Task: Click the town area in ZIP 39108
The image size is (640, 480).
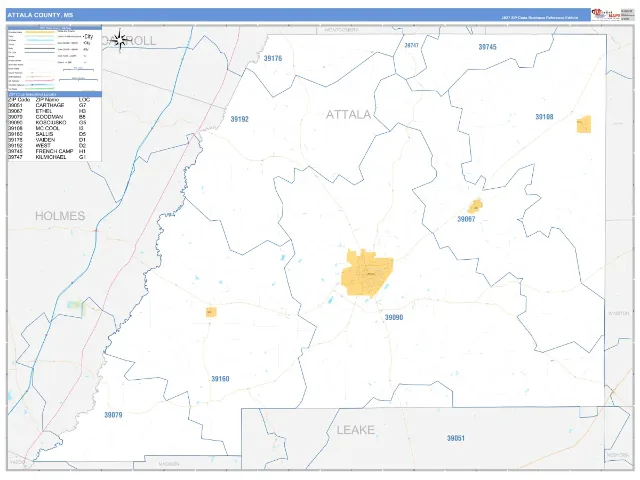Action: coord(584,124)
